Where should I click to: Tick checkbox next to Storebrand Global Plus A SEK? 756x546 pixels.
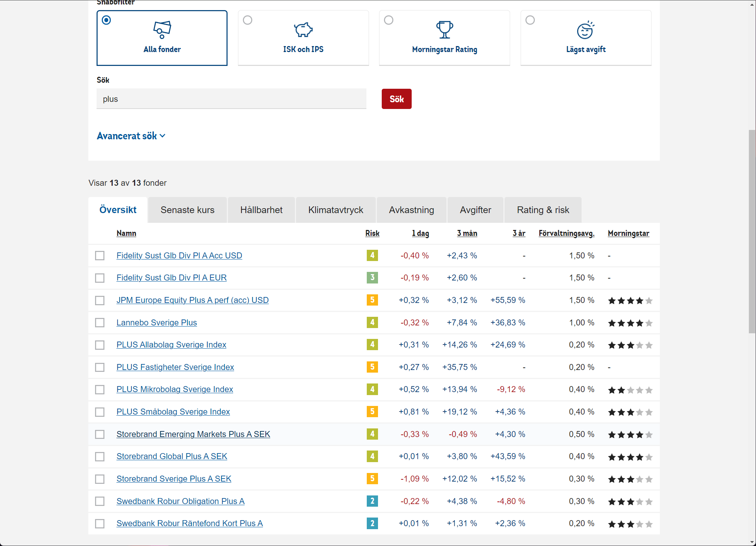[x=100, y=456]
